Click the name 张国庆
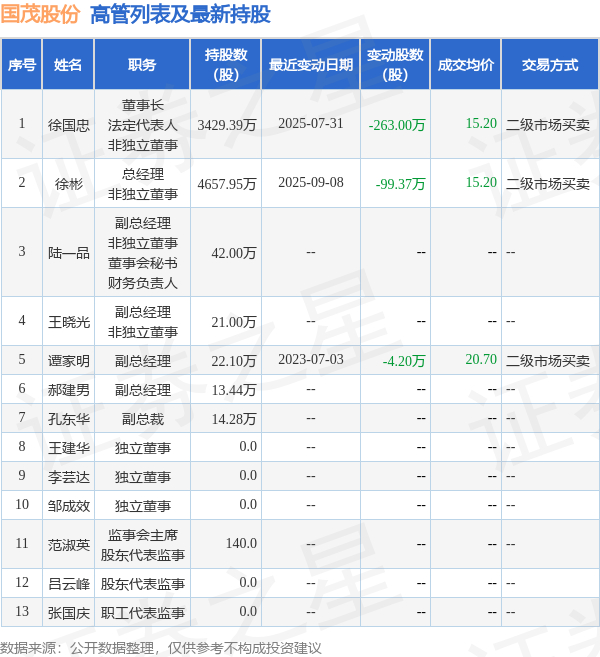Viewport: 600px width, 657px height. (68, 613)
